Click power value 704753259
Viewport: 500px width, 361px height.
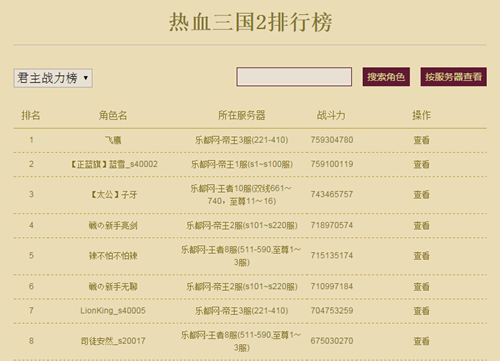[332, 311]
